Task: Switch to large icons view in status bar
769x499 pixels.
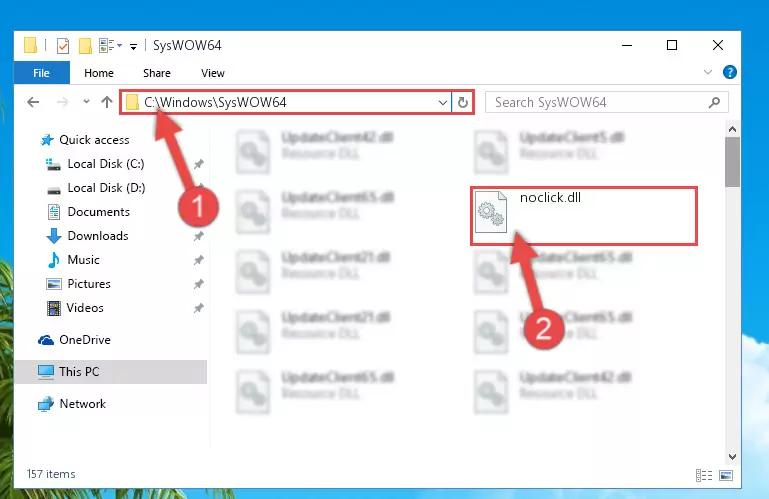Action: coord(726,475)
